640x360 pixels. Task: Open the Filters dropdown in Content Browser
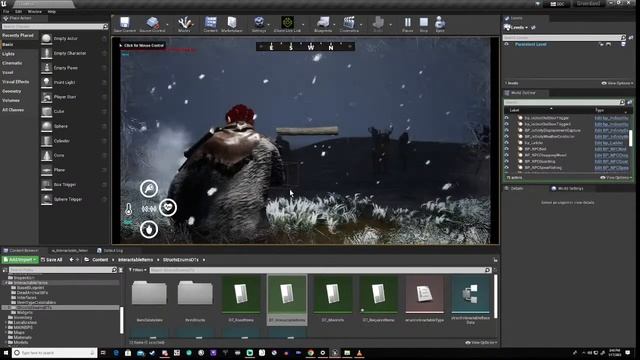138,270
